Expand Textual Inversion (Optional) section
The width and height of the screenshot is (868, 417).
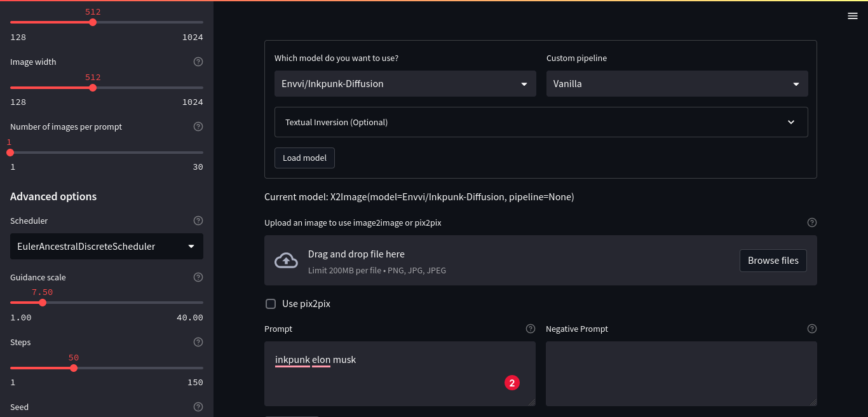tap(541, 122)
